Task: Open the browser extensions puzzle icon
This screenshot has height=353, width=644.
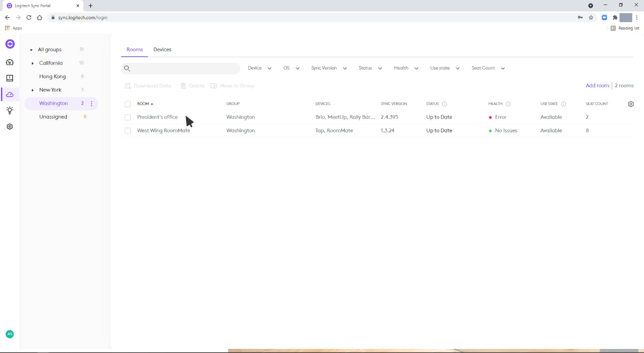Action: [x=615, y=17]
